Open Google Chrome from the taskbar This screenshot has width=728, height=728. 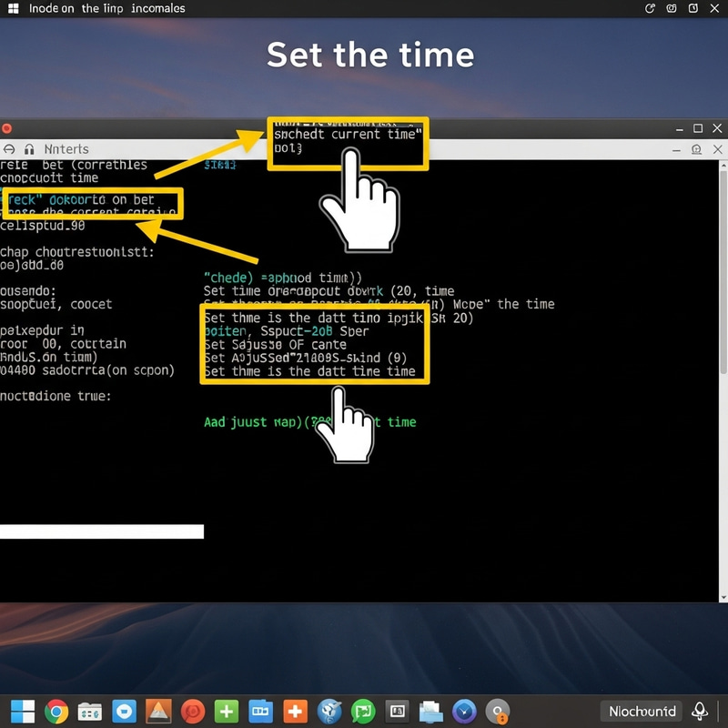coord(55,711)
